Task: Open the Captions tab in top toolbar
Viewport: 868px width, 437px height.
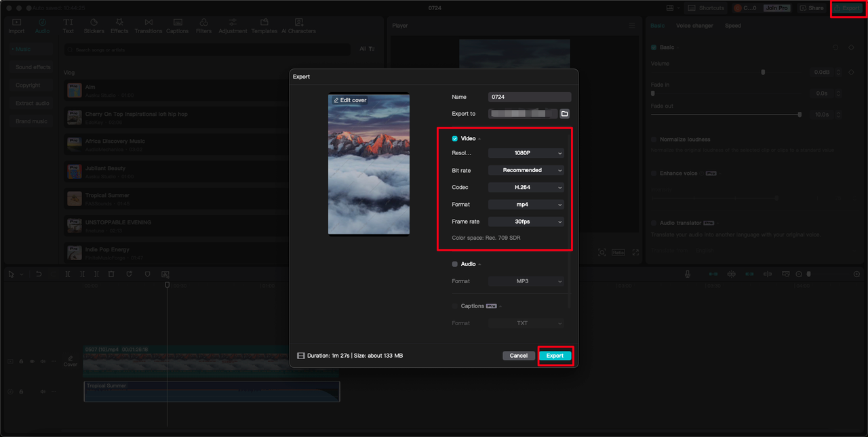Action: [x=177, y=26]
